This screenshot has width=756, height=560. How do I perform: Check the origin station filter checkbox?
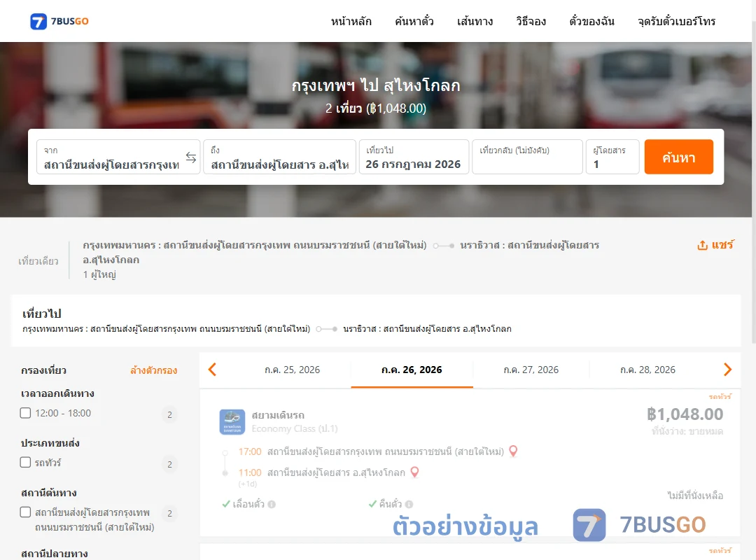tap(26, 512)
